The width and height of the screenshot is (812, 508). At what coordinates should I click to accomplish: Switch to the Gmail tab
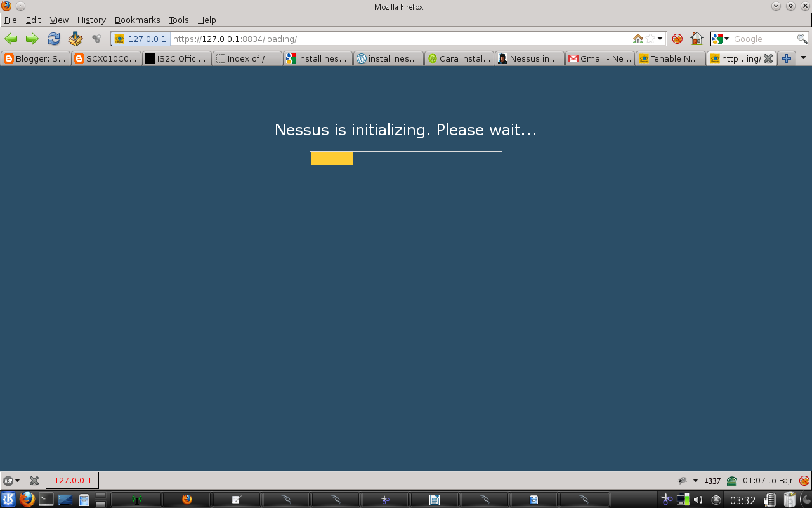pos(599,58)
